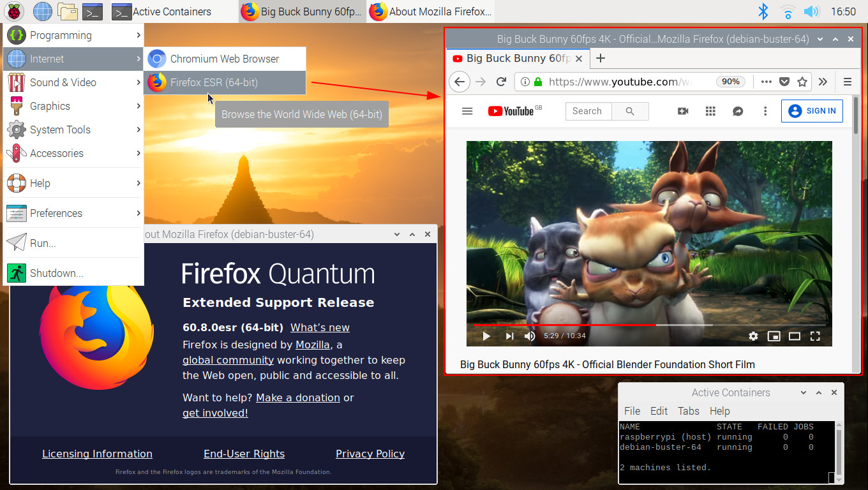Open YouTube apps grid

point(710,111)
